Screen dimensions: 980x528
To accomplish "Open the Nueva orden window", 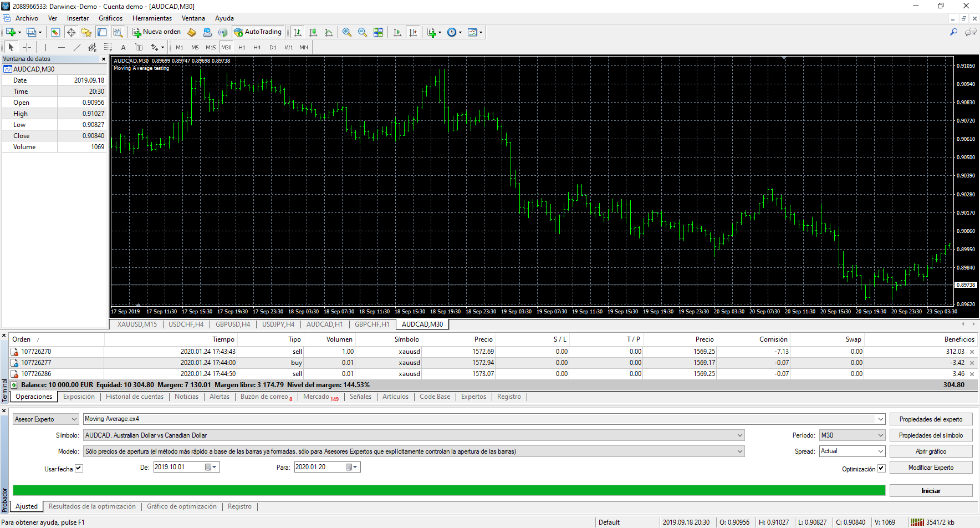I will coord(157,32).
